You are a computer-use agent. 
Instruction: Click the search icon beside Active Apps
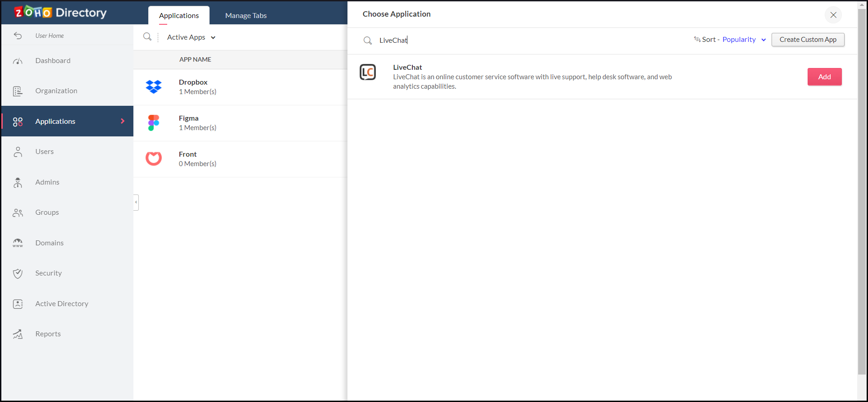pyautogui.click(x=147, y=37)
